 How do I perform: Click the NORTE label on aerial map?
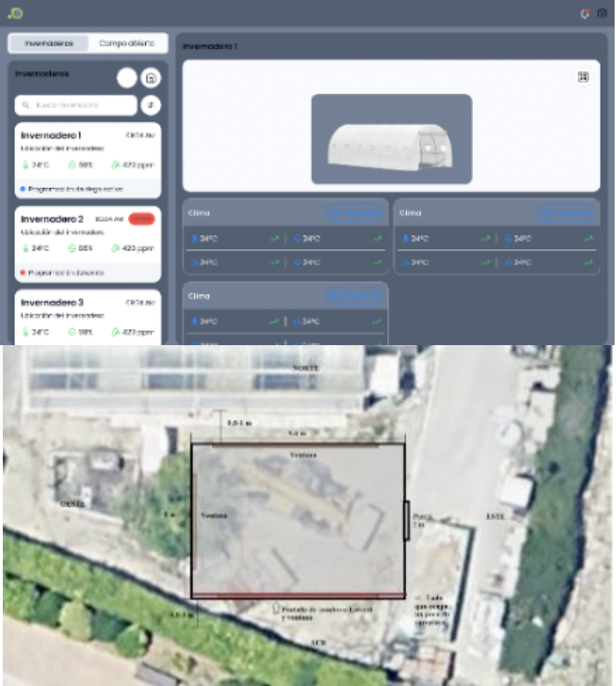(305, 368)
